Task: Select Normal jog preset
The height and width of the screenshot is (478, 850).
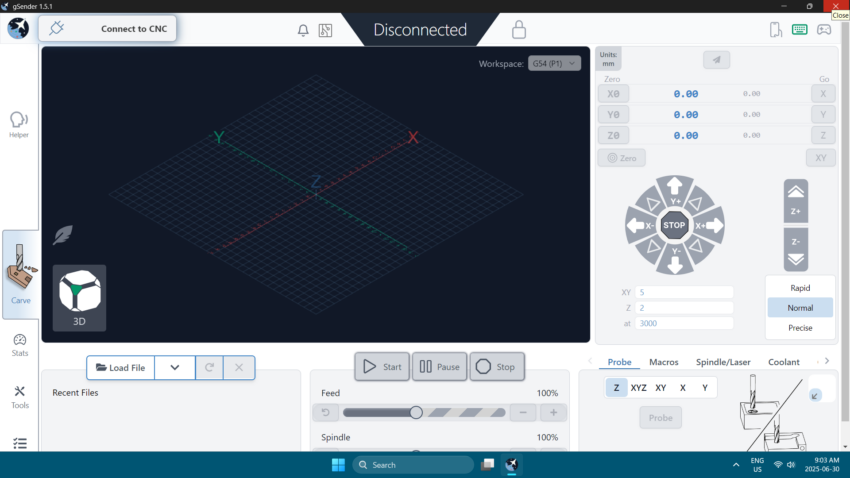Action: click(x=800, y=308)
